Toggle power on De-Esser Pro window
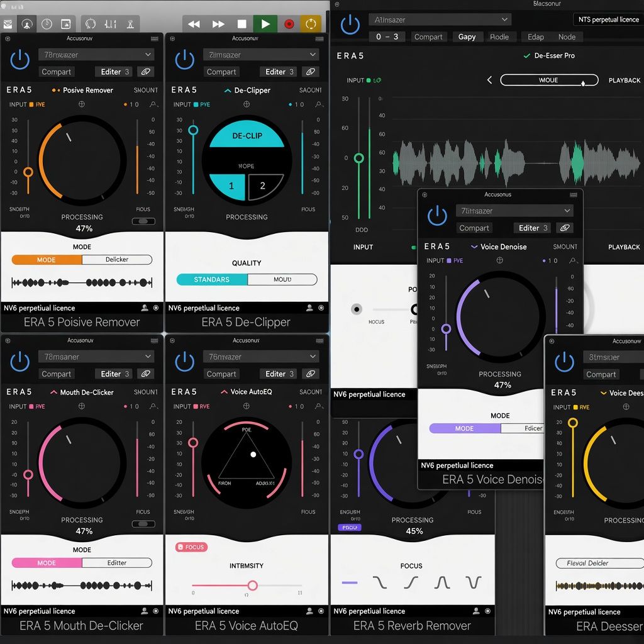The height and width of the screenshot is (644, 644). [350, 25]
